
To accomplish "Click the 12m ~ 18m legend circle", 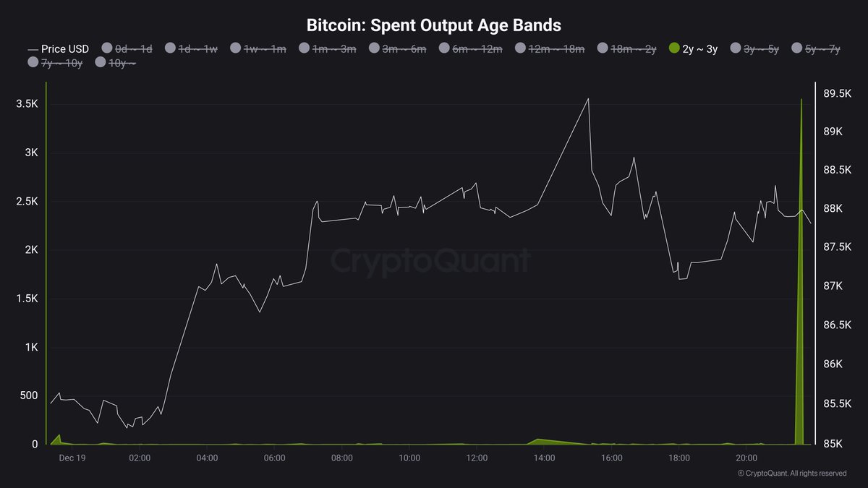I will [x=521, y=48].
